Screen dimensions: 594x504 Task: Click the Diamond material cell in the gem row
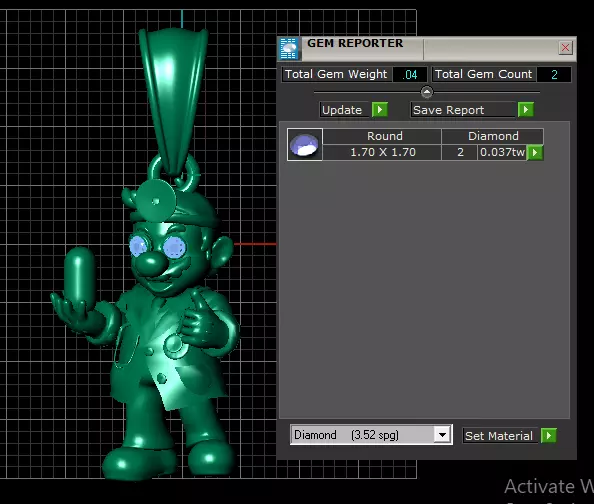493,136
